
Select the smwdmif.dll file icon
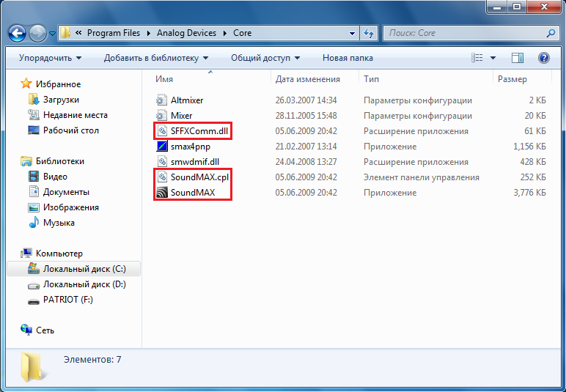point(162,161)
